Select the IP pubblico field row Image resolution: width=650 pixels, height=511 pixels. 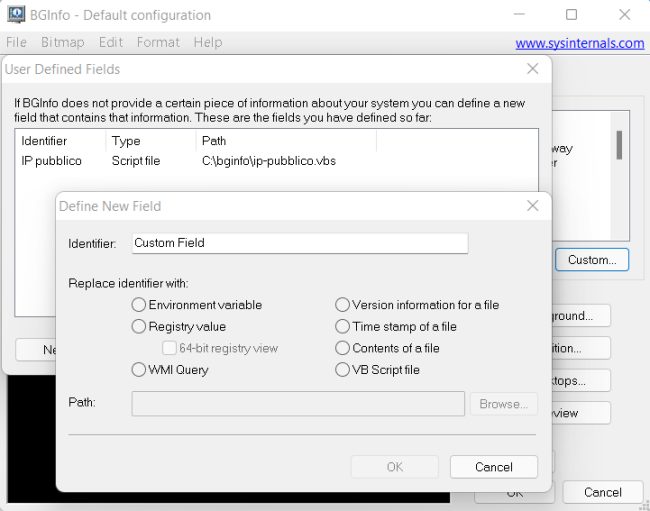[52, 161]
